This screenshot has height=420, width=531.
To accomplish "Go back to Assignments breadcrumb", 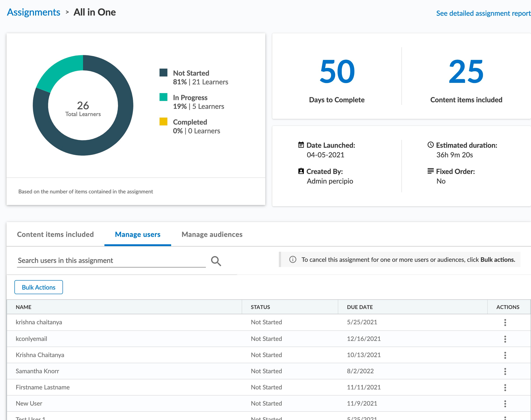I will [x=34, y=12].
